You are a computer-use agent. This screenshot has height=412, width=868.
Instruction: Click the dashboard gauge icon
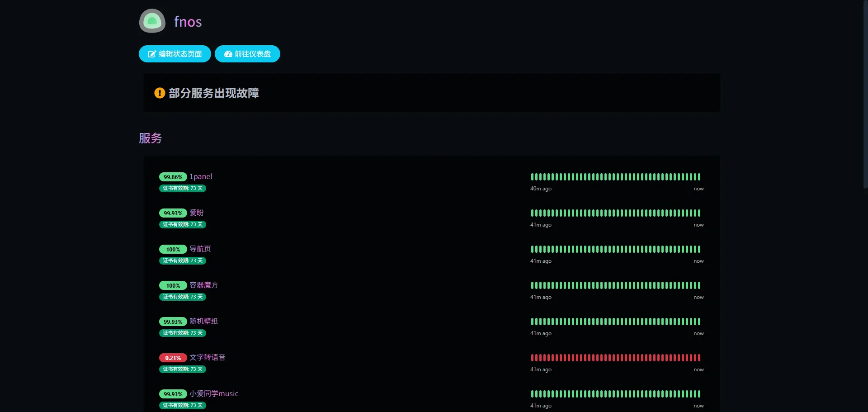(x=228, y=54)
